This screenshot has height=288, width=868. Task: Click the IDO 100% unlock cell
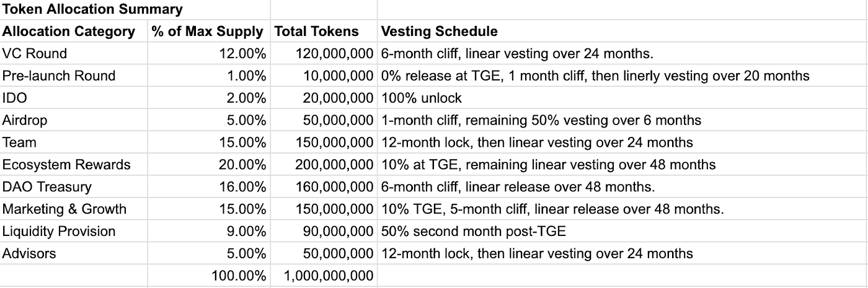click(x=622, y=98)
